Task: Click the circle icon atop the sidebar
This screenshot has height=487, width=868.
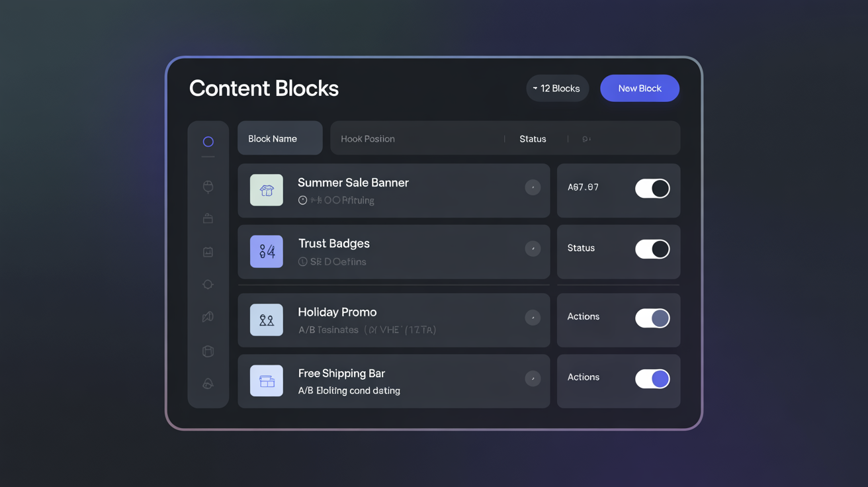Action: (x=208, y=142)
